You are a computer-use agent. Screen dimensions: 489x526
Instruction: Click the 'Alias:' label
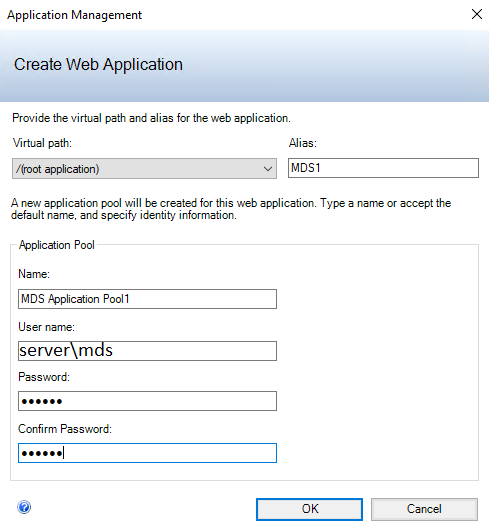tap(303, 143)
